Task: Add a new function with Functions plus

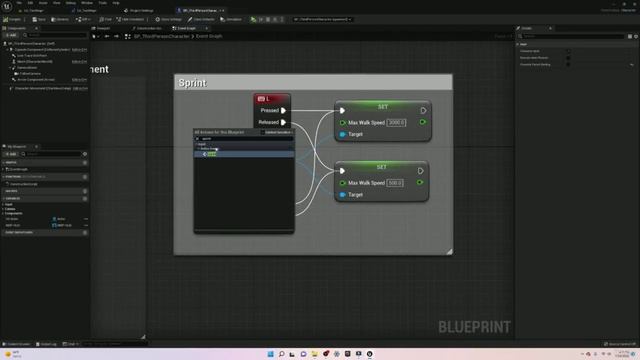Action: (x=85, y=177)
